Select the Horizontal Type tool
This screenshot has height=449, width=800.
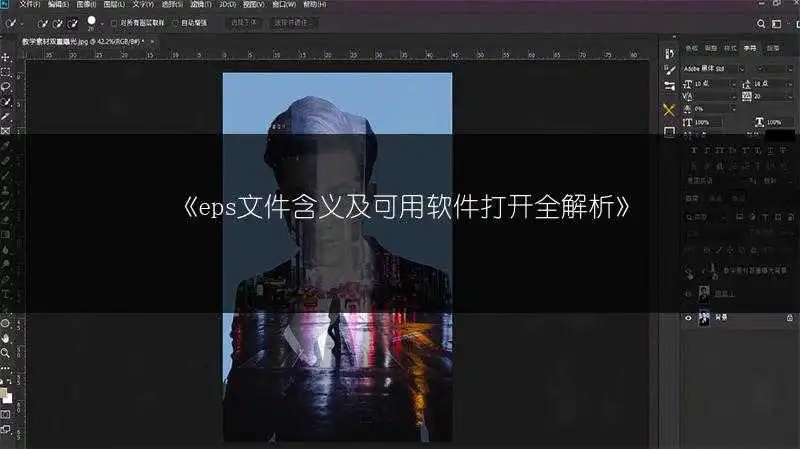tap(6, 294)
